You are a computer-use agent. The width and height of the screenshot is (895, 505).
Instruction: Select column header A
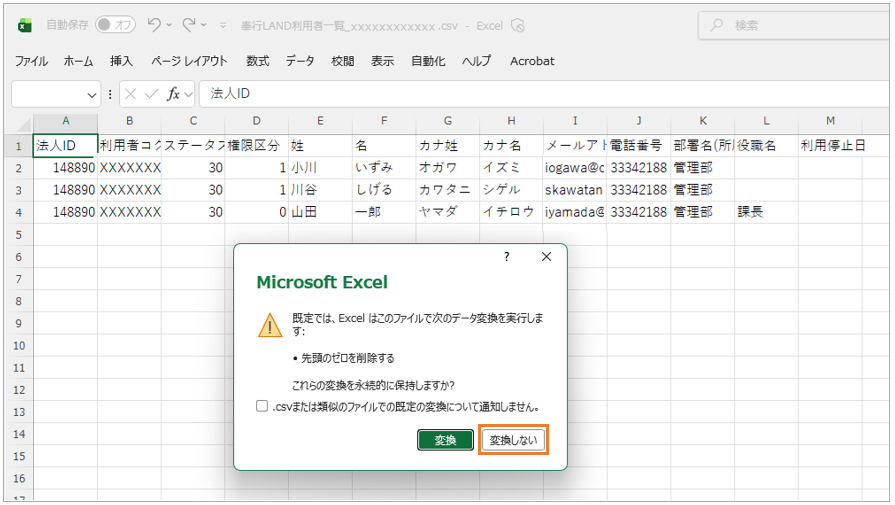pyautogui.click(x=66, y=121)
